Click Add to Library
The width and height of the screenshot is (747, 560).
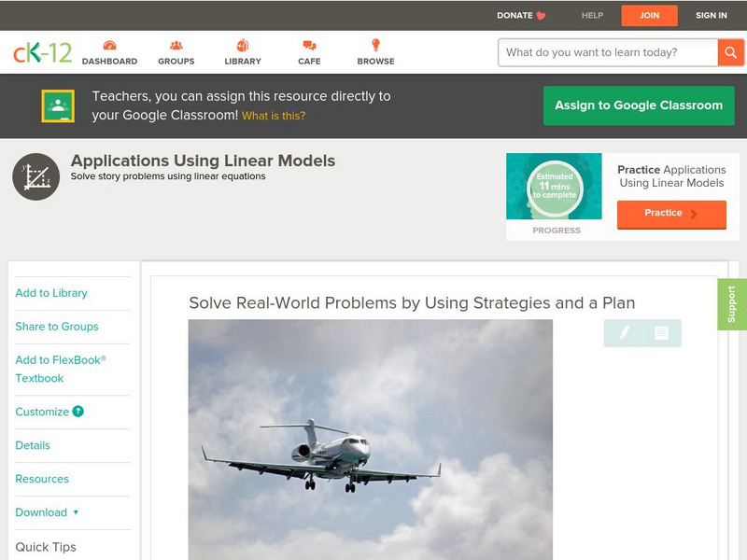[x=51, y=293]
